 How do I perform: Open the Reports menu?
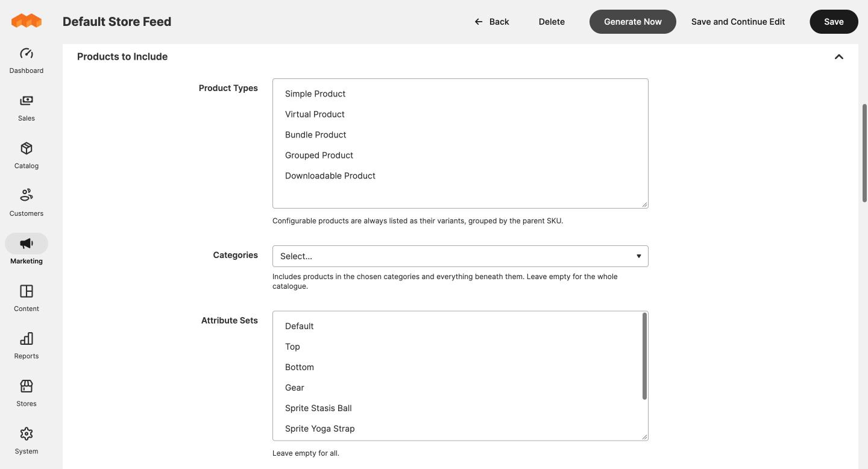pos(27,347)
